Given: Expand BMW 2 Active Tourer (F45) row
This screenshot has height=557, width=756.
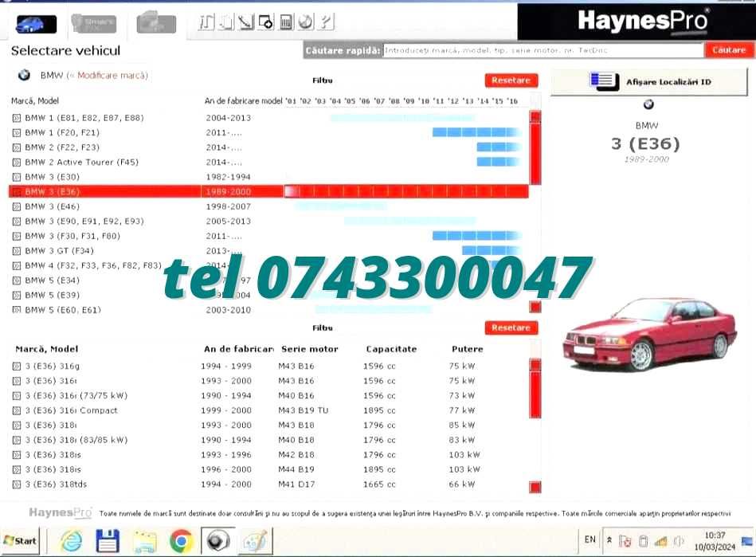Looking at the screenshot, I should click(17, 163).
